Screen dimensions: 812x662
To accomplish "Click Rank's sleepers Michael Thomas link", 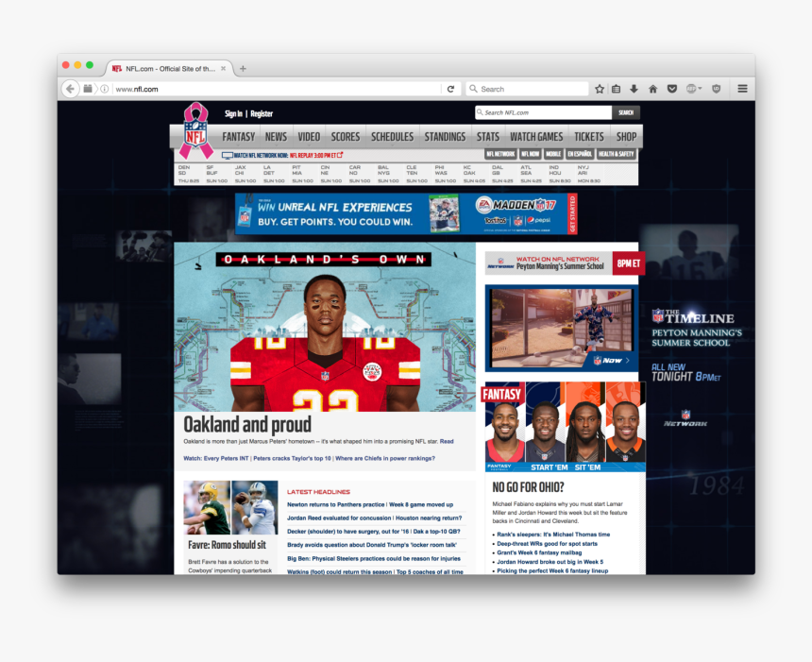I will pos(553,535).
